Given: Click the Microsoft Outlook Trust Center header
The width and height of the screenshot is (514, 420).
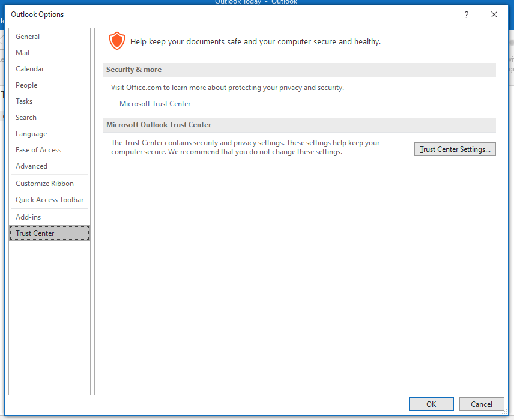Looking at the screenshot, I should [x=299, y=125].
